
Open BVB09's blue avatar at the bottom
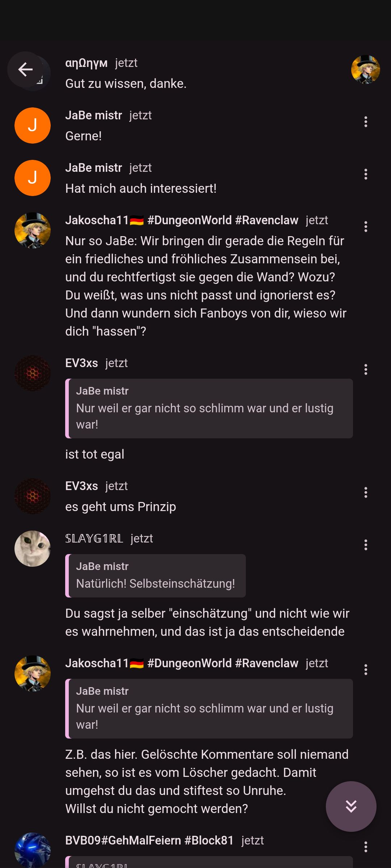pyautogui.click(x=33, y=850)
